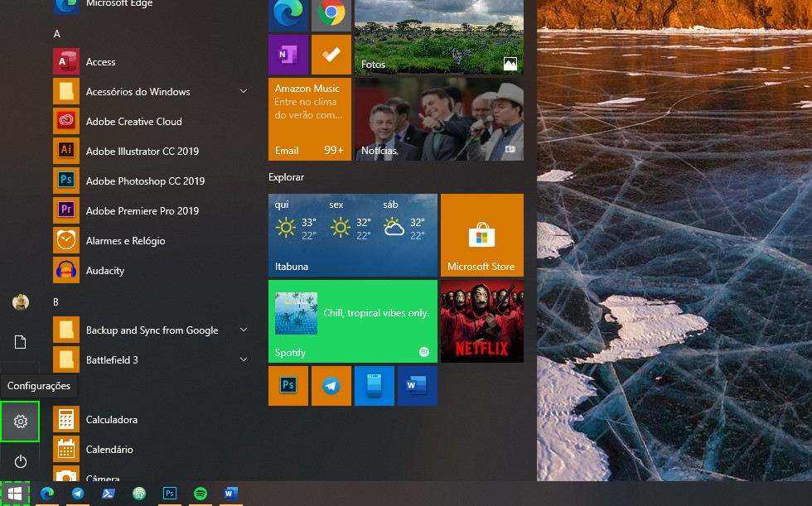This screenshot has width=812, height=506.
Task: Open Calculadora app
Action: coord(151,420)
